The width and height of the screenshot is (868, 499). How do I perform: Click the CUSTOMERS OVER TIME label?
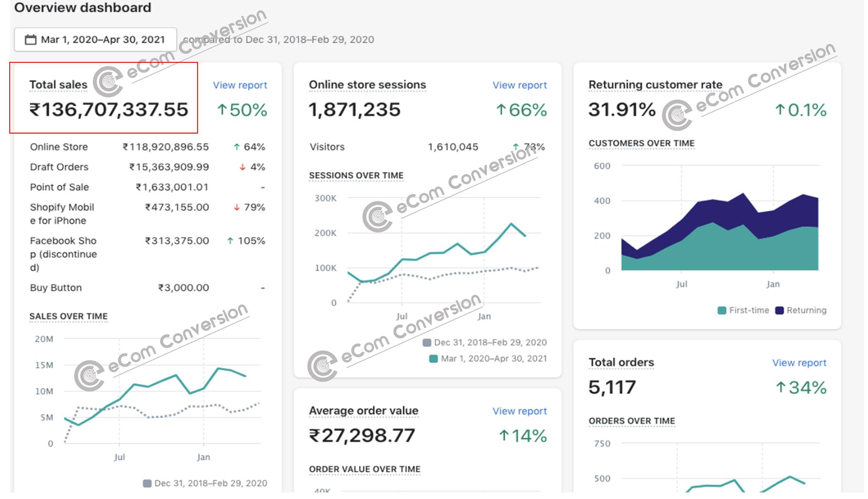tap(642, 143)
